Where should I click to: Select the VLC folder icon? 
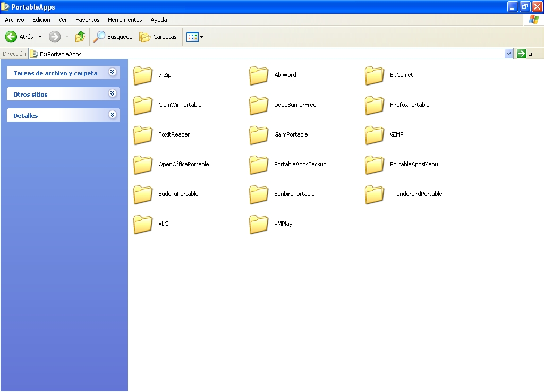coord(143,225)
